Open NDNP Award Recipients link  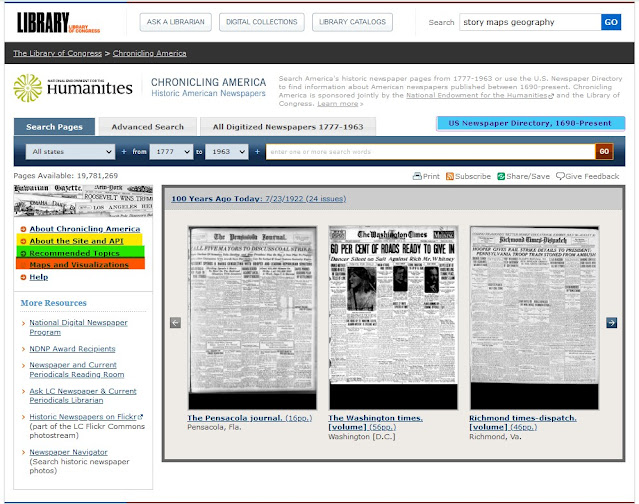[x=73, y=349]
